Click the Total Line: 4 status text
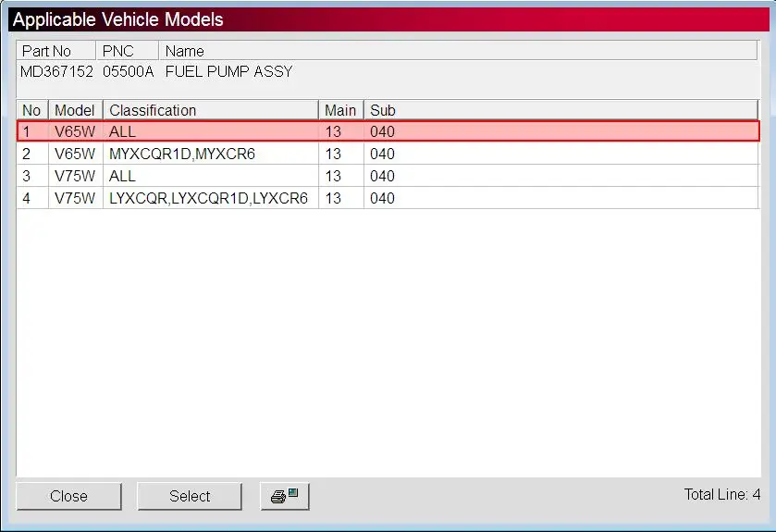This screenshot has width=776, height=532. click(x=722, y=494)
